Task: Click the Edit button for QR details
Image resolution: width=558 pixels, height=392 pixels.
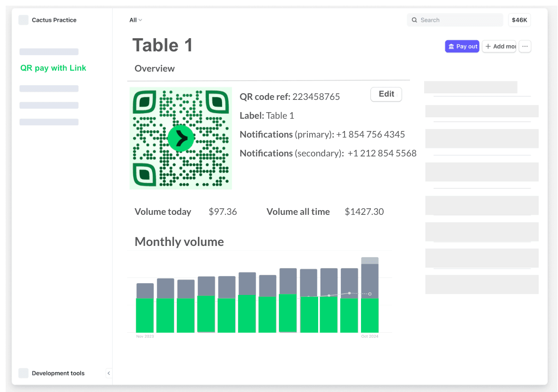Action: pos(386,94)
